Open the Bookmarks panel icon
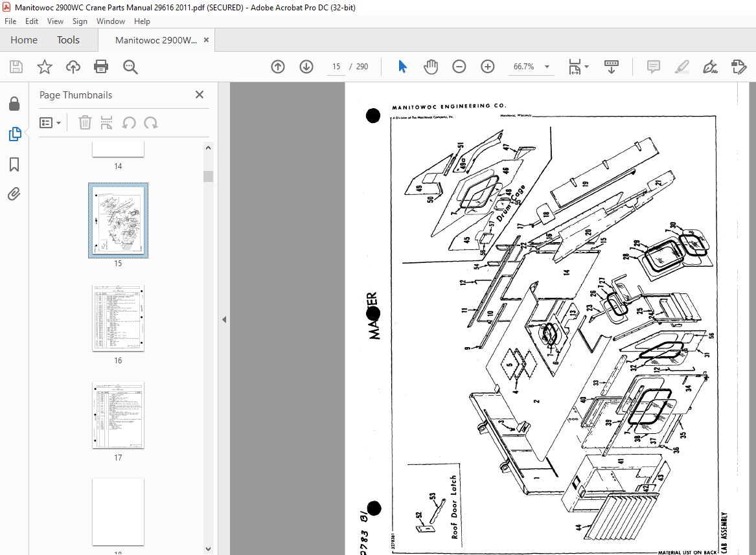756x555 pixels. [x=14, y=164]
